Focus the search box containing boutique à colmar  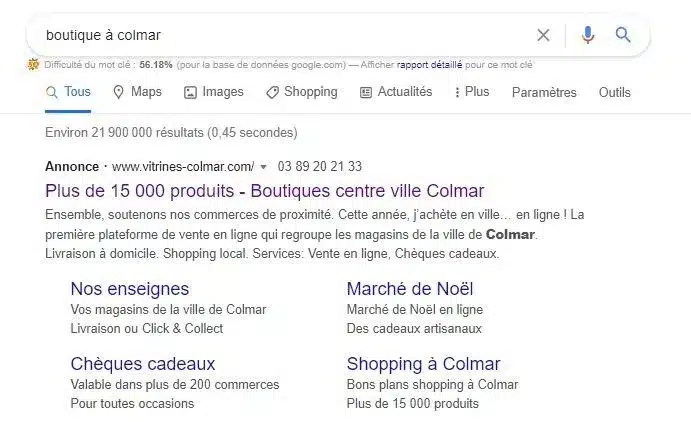click(280, 35)
